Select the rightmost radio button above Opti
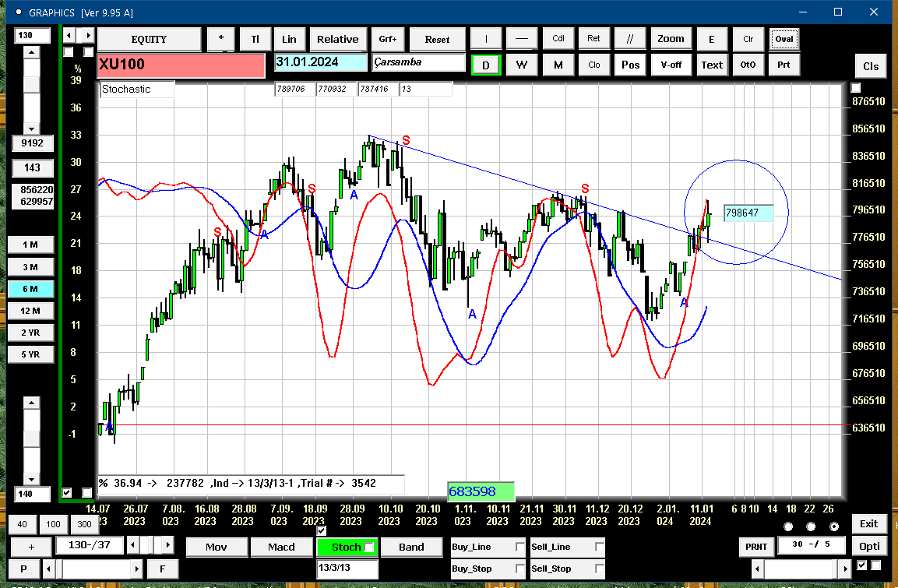 834,526
